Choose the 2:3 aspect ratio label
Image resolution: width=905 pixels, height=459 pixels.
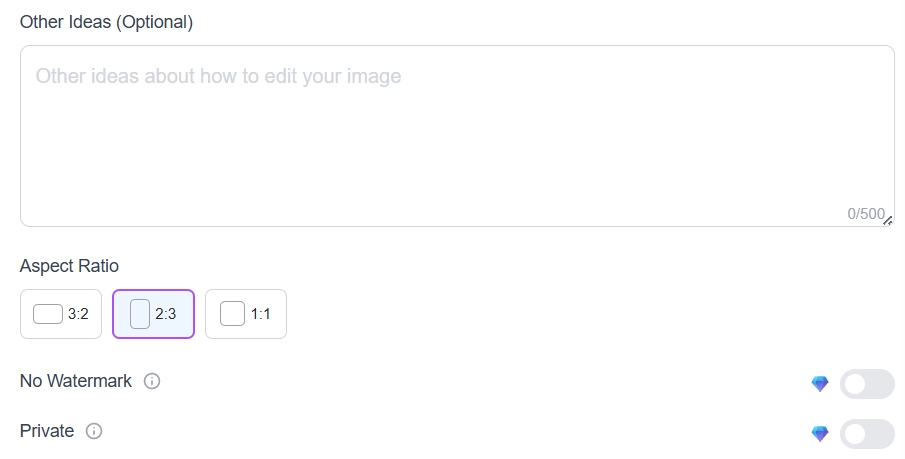click(166, 314)
